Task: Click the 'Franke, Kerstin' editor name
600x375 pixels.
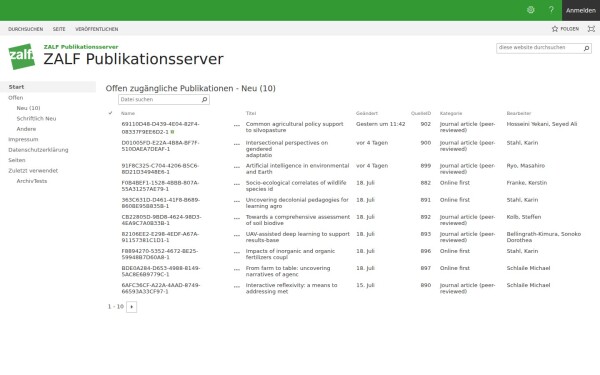Action: point(527,183)
